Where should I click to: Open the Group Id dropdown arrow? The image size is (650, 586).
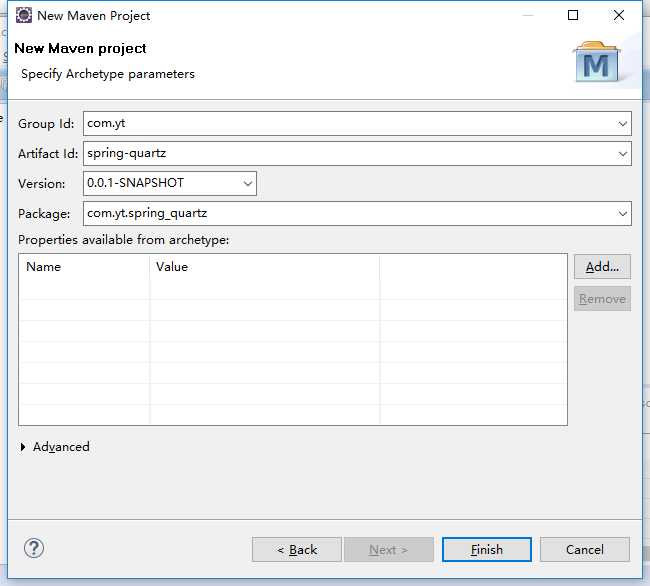point(622,123)
